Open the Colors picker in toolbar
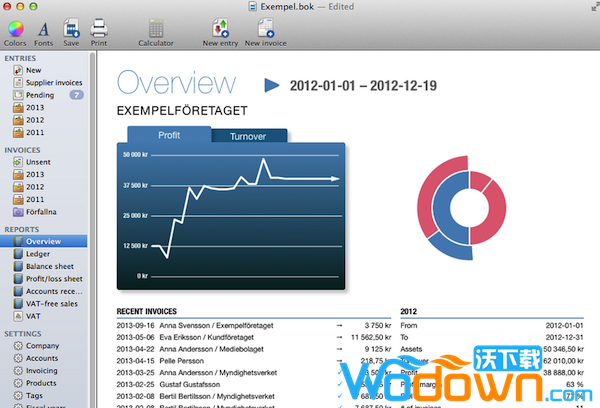 [15, 34]
